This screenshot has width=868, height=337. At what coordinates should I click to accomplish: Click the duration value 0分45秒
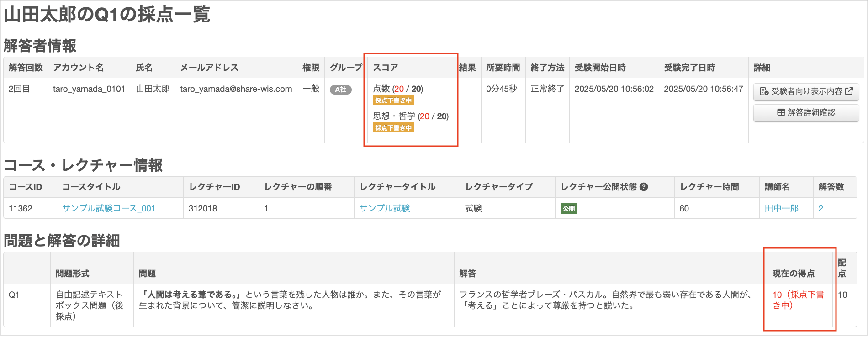point(502,89)
